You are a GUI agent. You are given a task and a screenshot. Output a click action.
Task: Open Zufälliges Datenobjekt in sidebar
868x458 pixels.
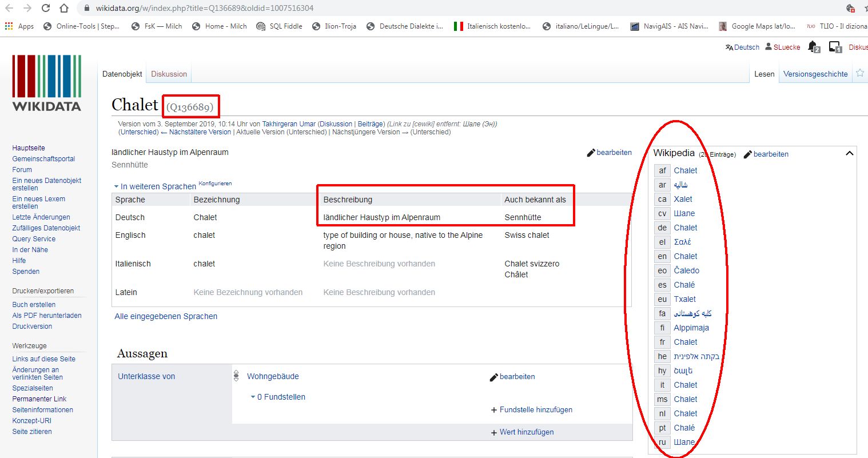click(46, 228)
